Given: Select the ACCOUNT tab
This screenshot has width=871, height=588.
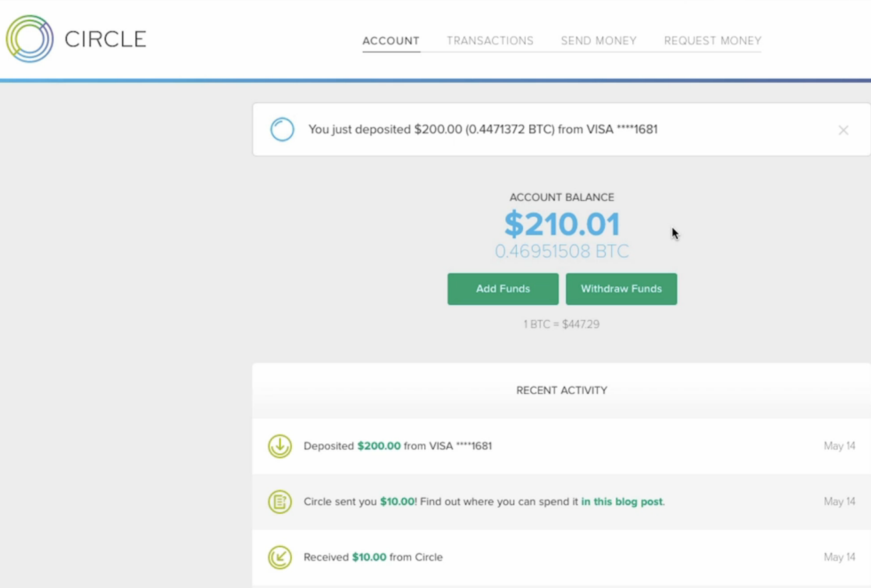Looking at the screenshot, I should coord(390,40).
